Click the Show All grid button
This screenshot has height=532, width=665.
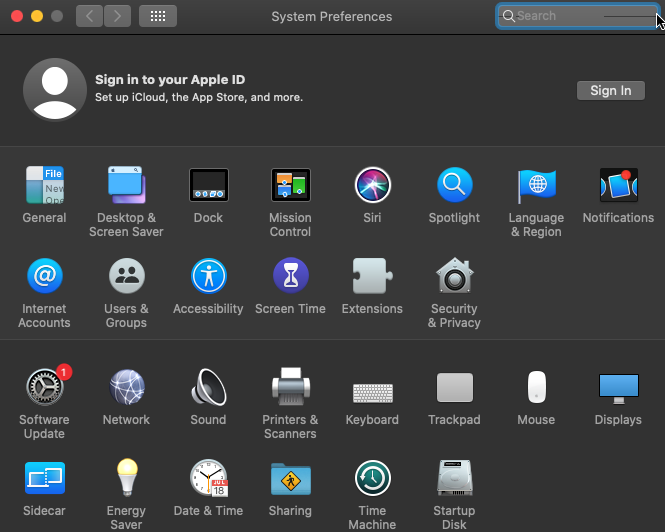point(158,16)
